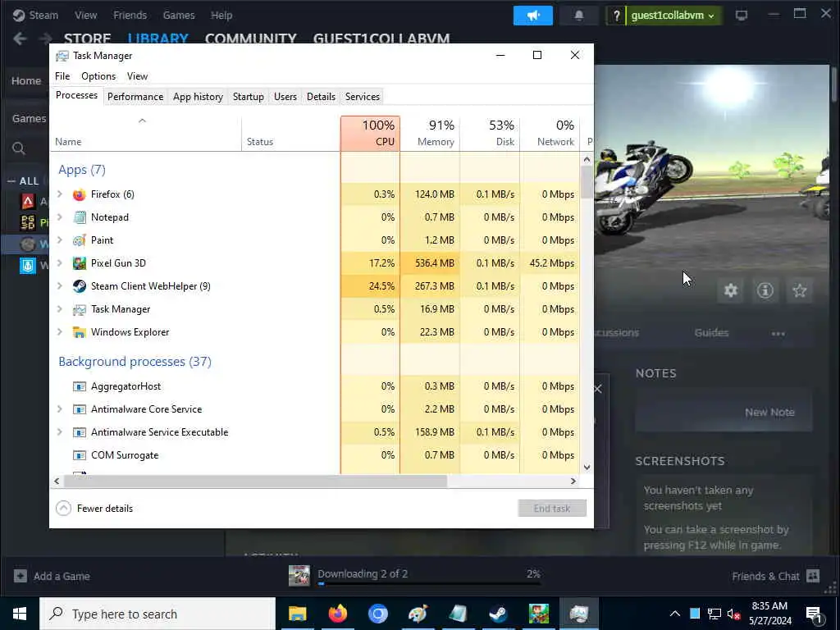Show hidden tray icons chevron
Image resolution: width=840 pixels, height=630 pixels.
[x=675, y=614]
